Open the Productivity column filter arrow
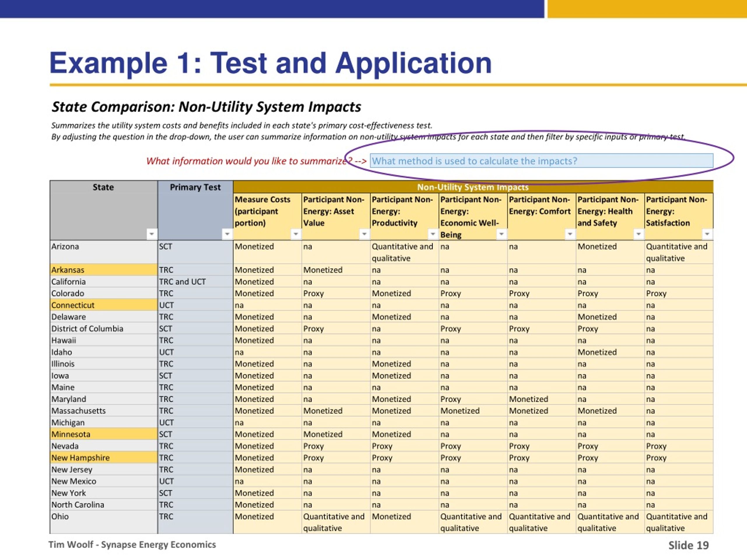747x560 pixels. [433, 234]
